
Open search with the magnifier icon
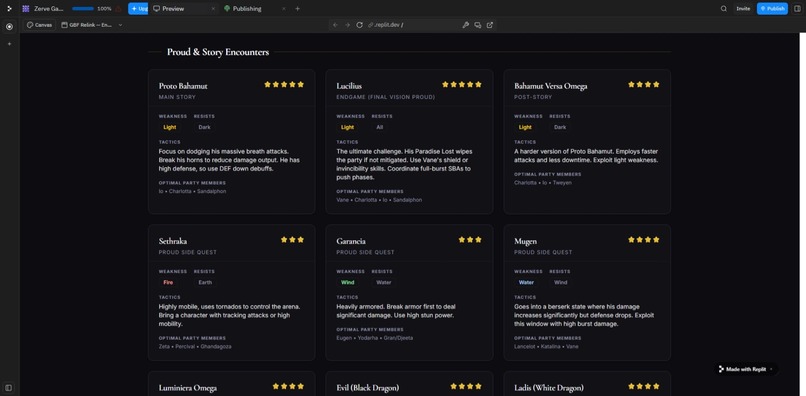click(724, 9)
